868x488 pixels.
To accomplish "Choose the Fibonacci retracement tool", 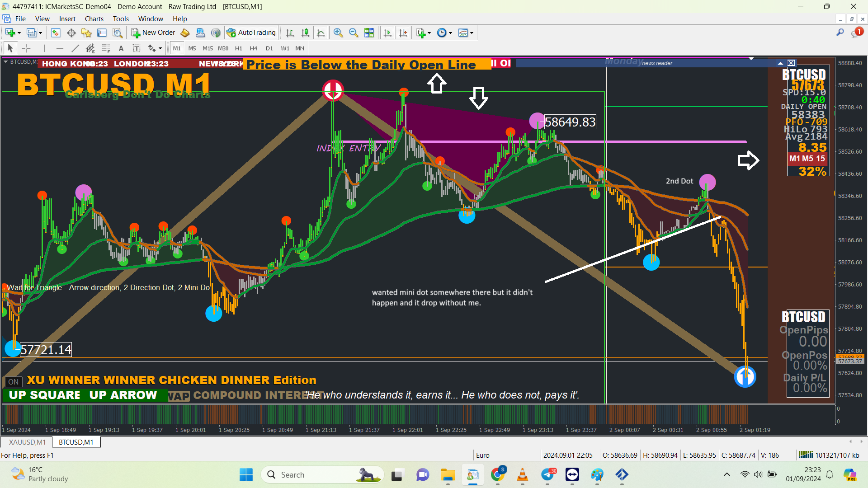I will [106, 48].
